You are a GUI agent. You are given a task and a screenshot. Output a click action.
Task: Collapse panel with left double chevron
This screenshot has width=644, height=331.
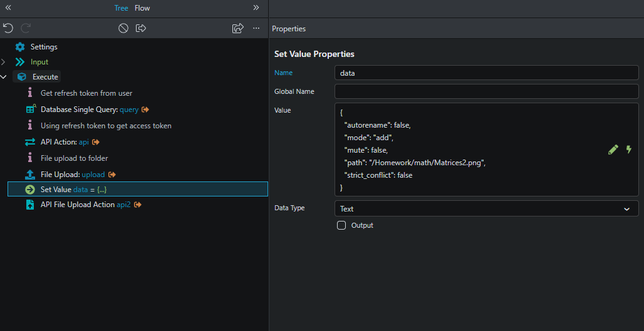point(8,8)
